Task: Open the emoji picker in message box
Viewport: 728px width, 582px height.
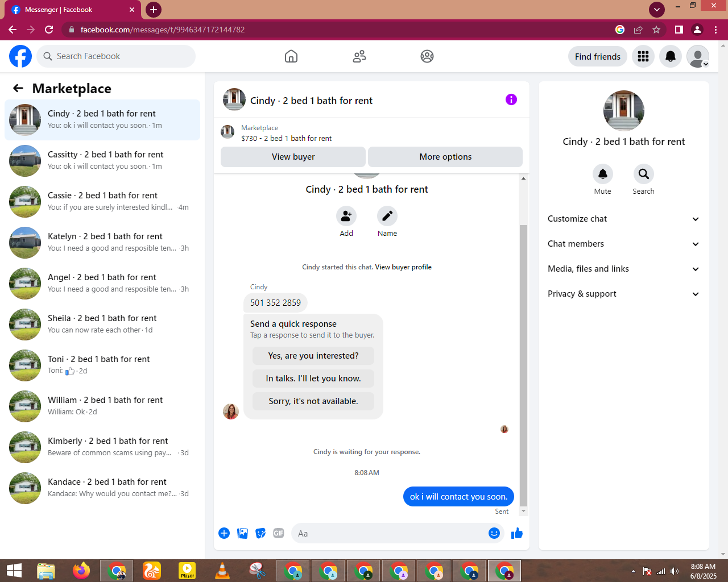Action: pyautogui.click(x=494, y=533)
